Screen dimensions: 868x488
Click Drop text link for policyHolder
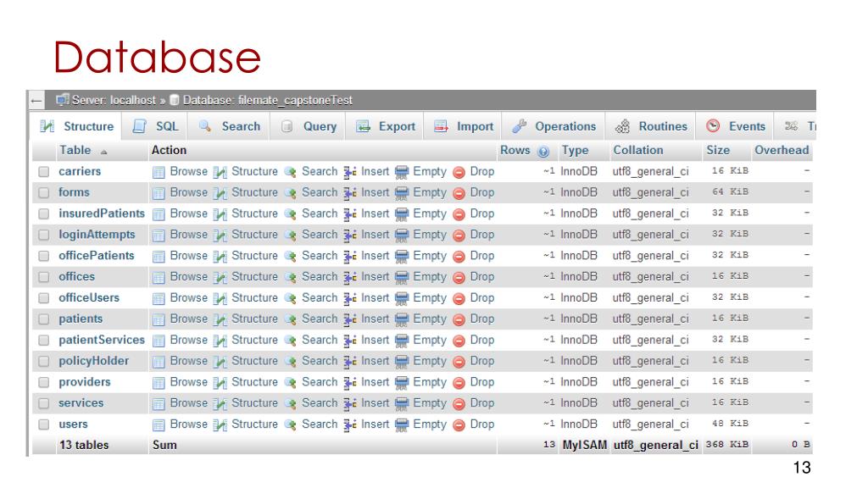[482, 361]
